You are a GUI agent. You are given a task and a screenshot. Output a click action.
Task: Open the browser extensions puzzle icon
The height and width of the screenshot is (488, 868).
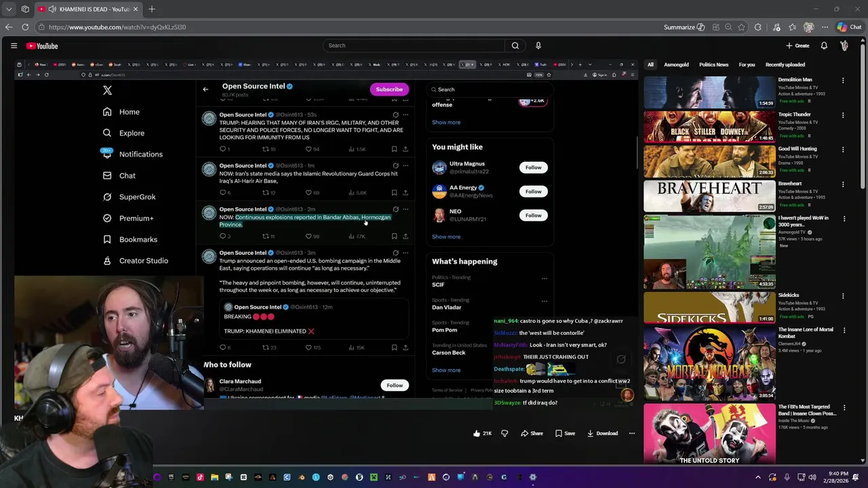757,27
